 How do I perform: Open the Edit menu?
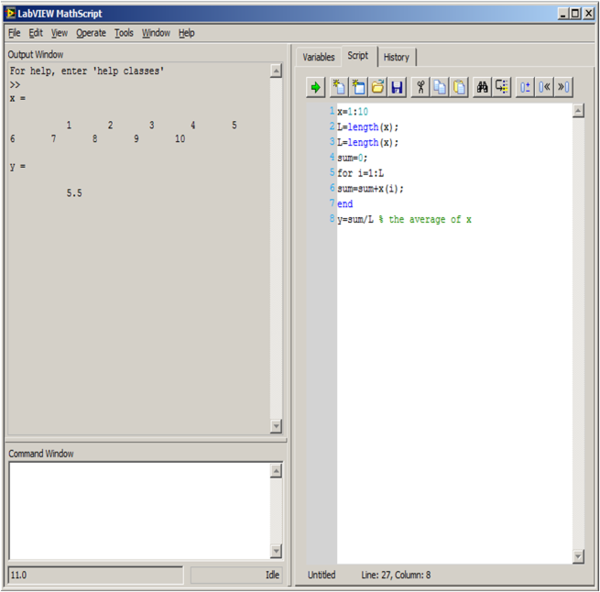point(36,33)
